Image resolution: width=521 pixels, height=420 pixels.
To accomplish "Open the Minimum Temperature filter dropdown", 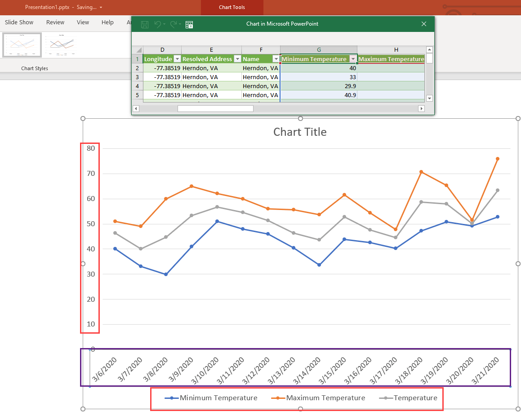I will pyautogui.click(x=353, y=59).
